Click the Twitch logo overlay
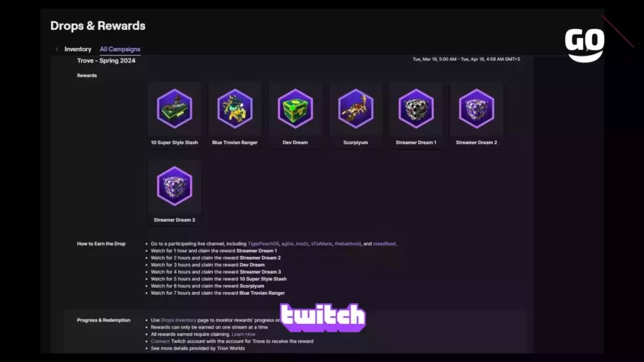Viewport: 644px width, 362px height. click(323, 317)
